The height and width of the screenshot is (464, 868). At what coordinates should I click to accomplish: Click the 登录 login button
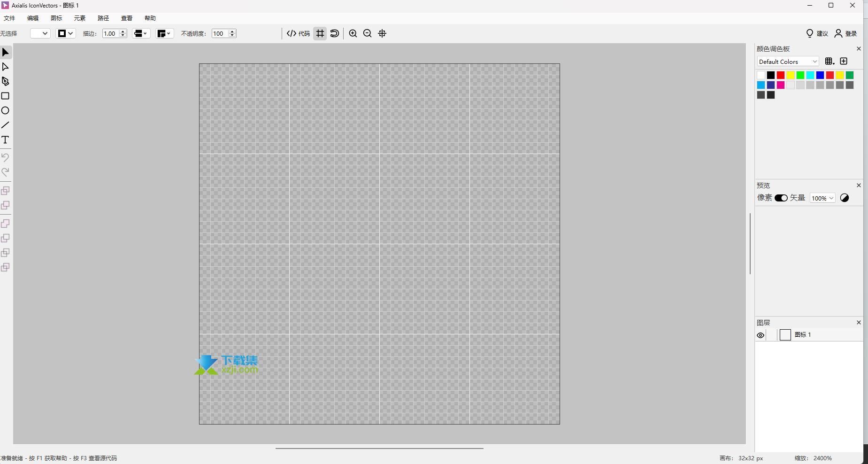tap(846, 33)
